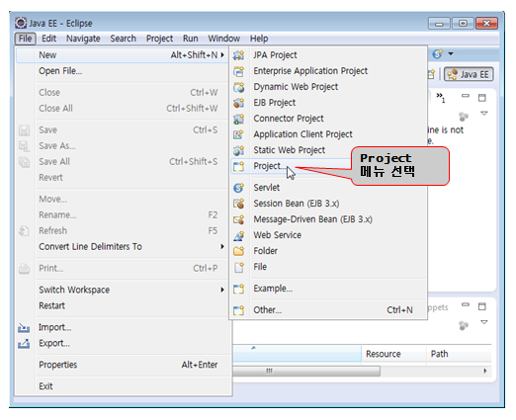Click the Import icon in File menu

click(x=24, y=328)
